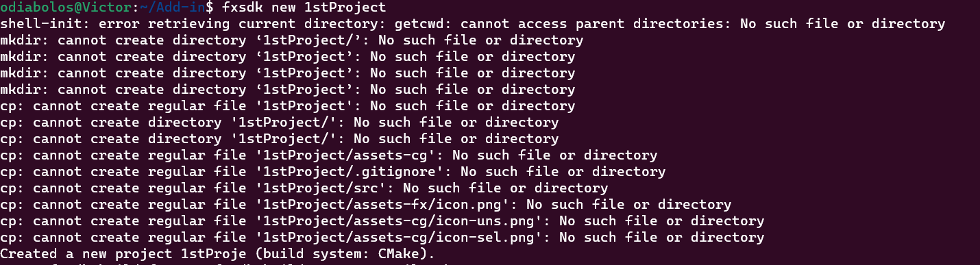Image resolution: width=980 pixels, height=265 pixels.
Task: Click first cp cannot create directory '1stProject/' line
Action: 280,123
